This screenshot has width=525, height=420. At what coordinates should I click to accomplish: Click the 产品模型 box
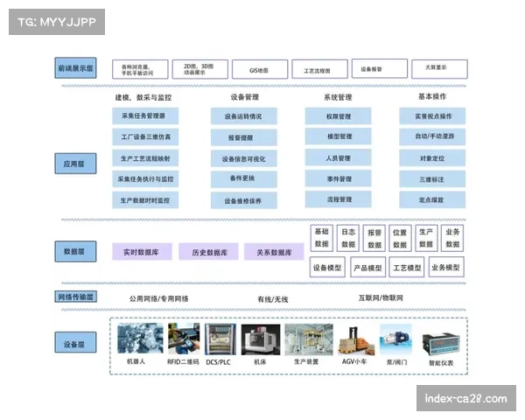368,267
